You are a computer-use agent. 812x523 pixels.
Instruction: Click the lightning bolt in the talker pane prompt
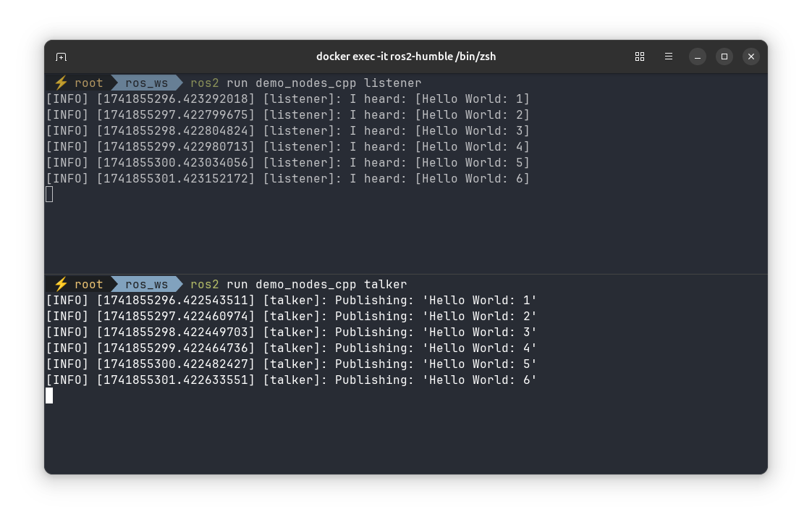62,284
